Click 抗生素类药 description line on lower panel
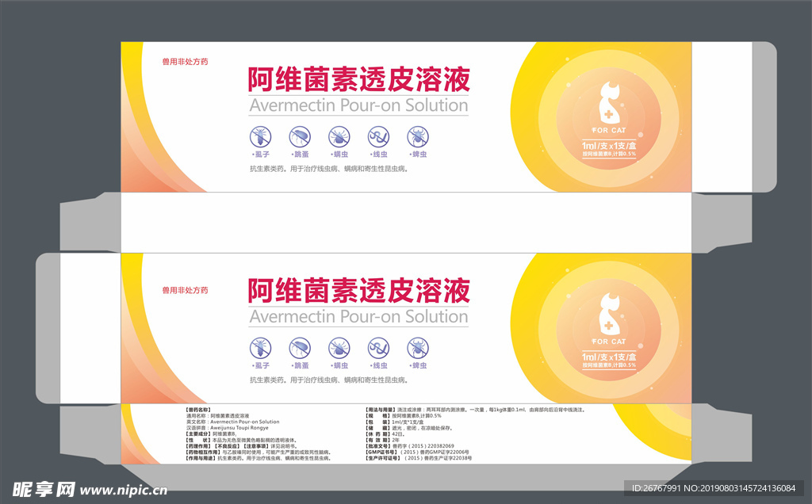 pos(329,380)
